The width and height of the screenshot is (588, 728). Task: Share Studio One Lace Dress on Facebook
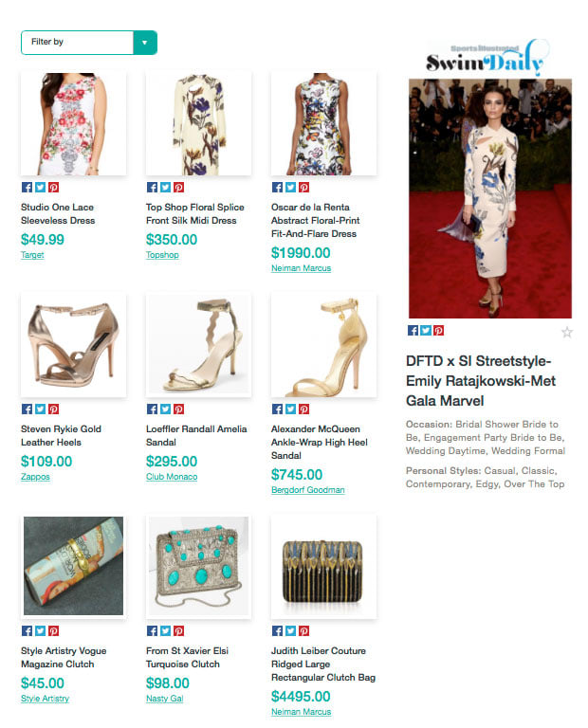coord(27,187)
